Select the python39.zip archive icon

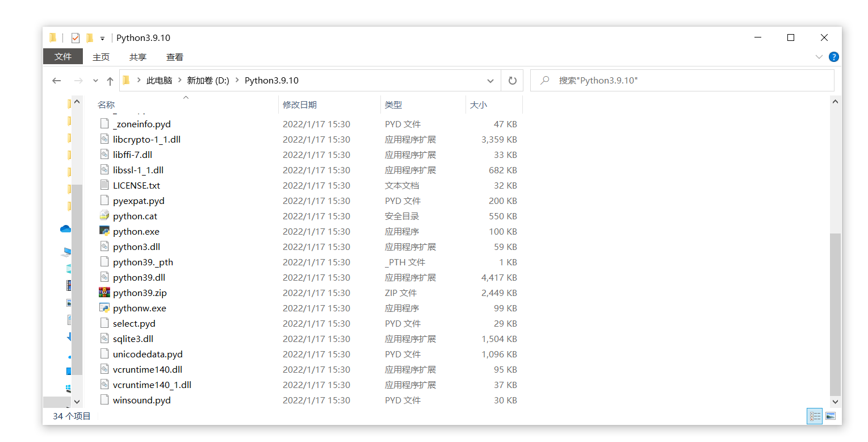(x=104, y=293)
